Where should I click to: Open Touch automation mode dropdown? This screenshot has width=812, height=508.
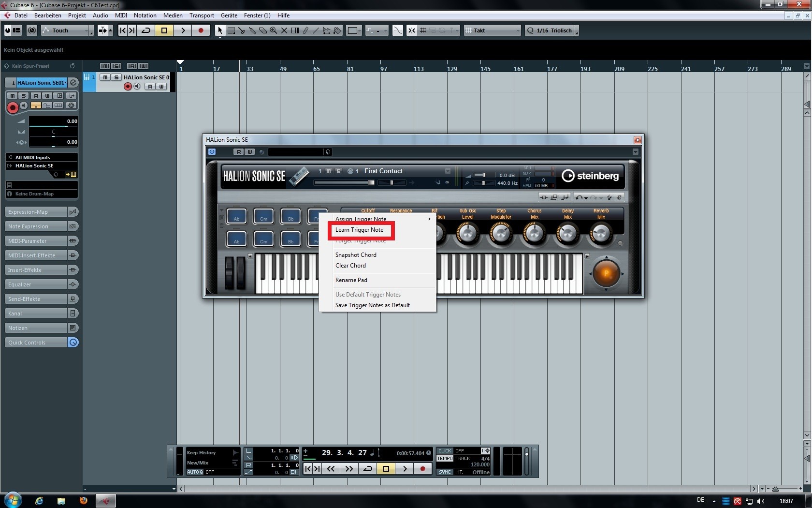tap(67, 30)
